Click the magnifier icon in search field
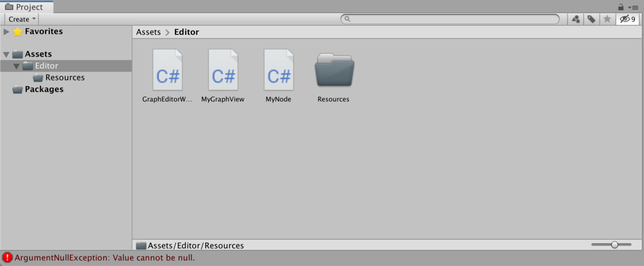Image resolution: width=644 pixels, height=266 pixels. point(347,19)
